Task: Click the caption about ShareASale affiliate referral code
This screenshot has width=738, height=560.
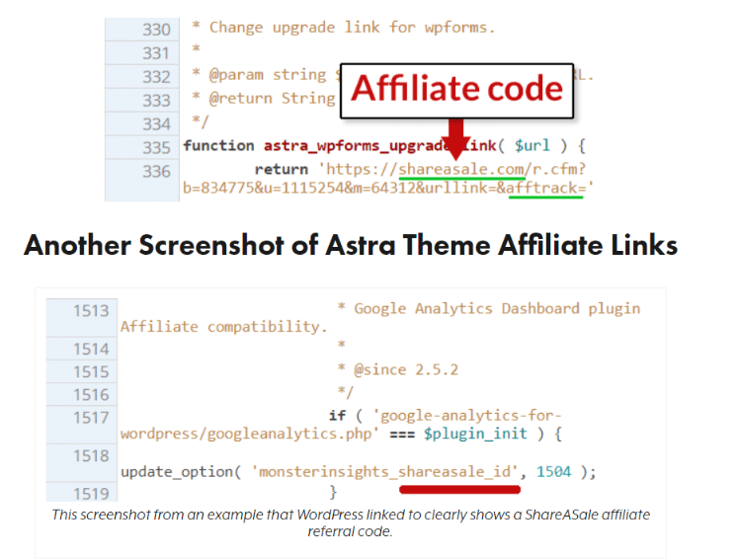Action: [351, 522]
